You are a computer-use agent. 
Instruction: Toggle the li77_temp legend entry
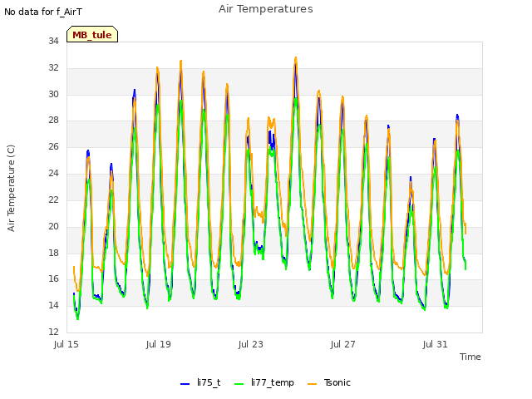(264, 382)
